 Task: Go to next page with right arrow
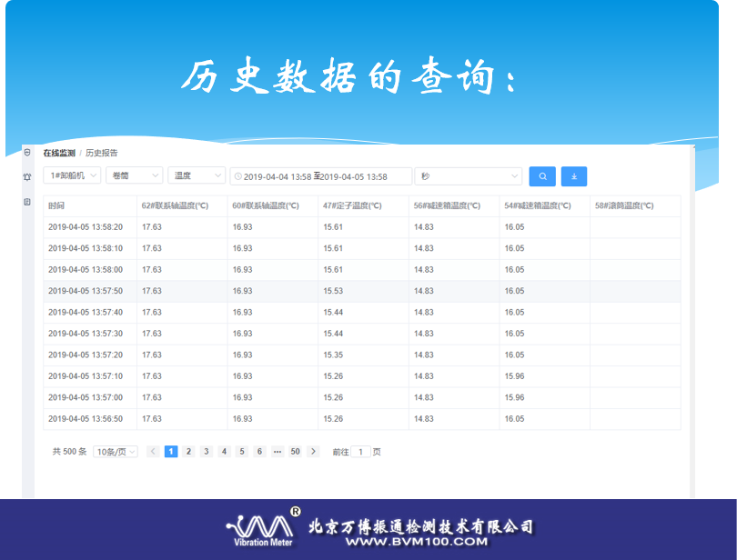point(314,451)
